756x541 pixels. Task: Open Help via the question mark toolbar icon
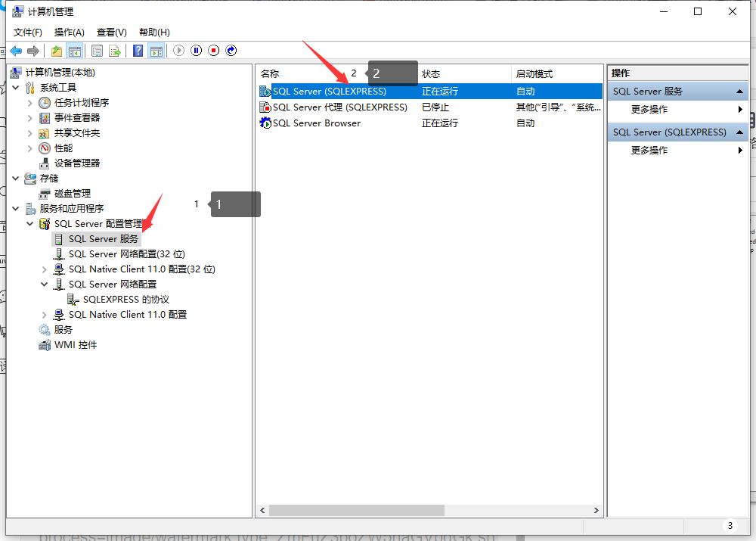pyautogui.click(x=139, y=51)
